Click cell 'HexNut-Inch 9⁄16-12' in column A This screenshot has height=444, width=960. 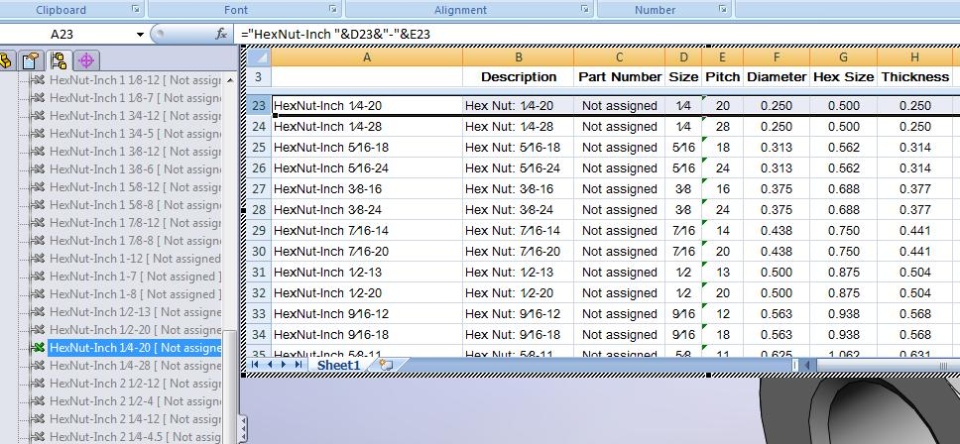coord(367,314)
